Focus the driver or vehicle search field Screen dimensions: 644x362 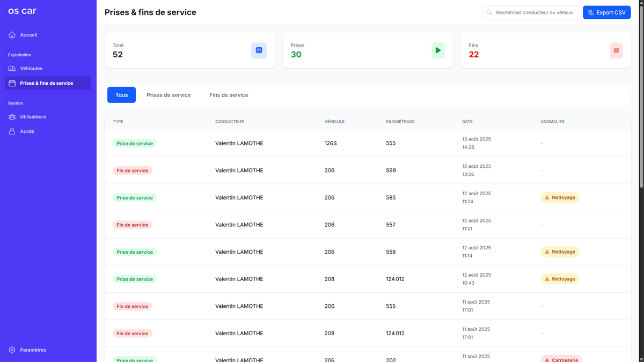534,12
